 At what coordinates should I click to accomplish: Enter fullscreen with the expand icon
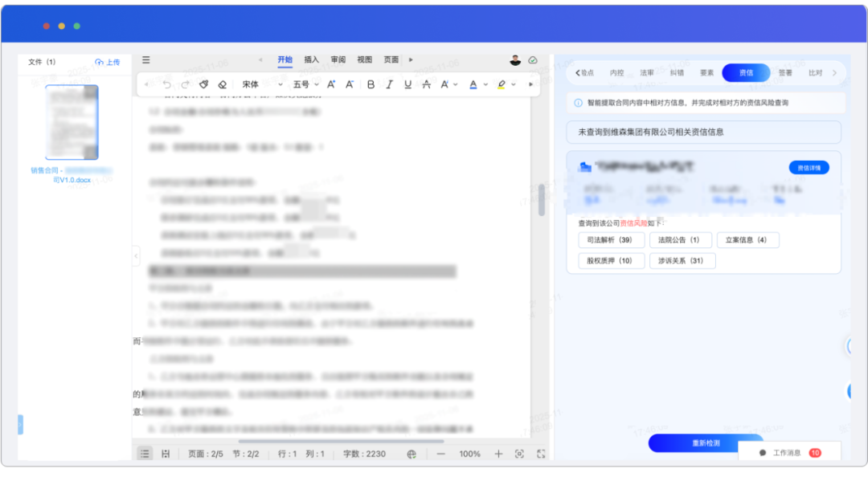(x=541, y=454)
